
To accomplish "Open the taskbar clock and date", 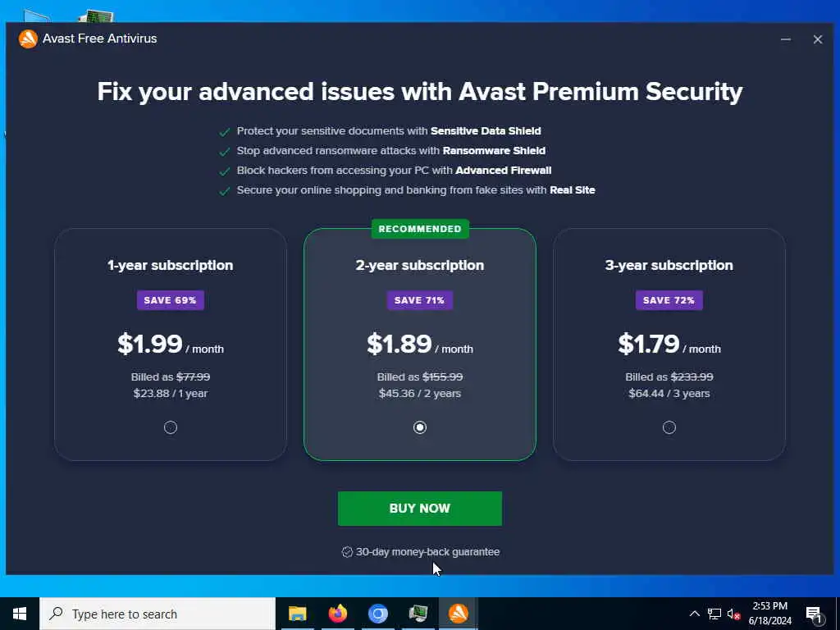I will (769, 614).
